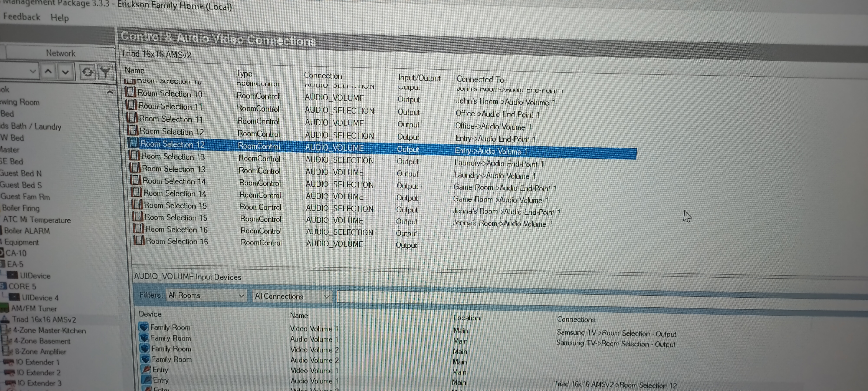Open the Help menu
Image resolution: width=868 pixels, height=391 pixels.
click(60, 18)
